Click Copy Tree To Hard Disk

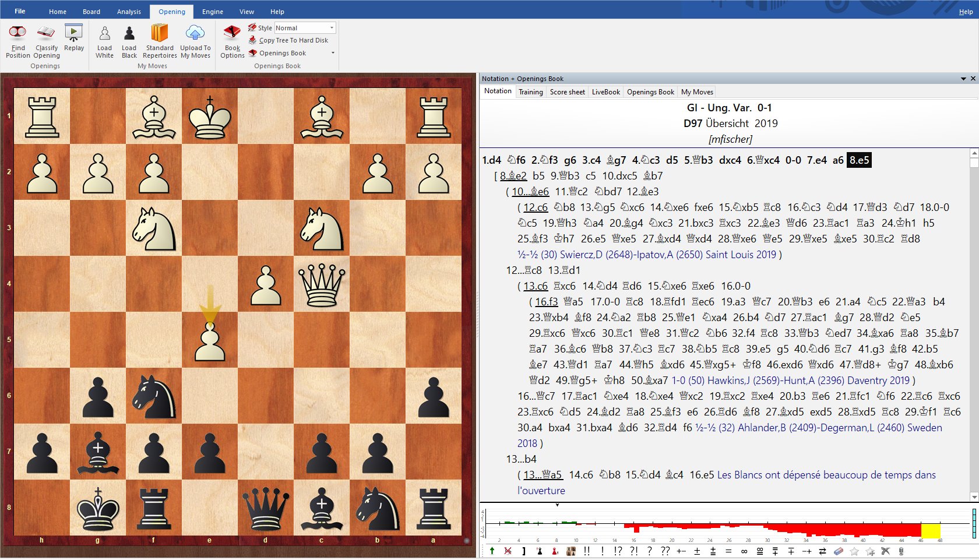[x=288, y=40]
